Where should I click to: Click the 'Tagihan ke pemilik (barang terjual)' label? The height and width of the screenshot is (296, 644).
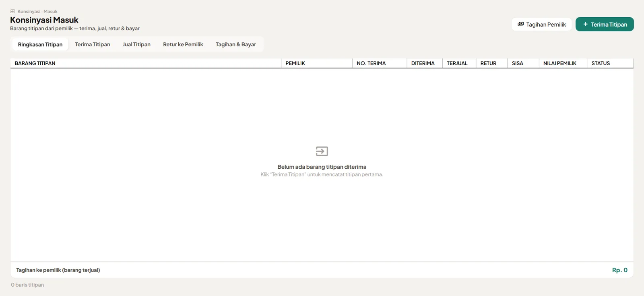(x=58, y=270)
